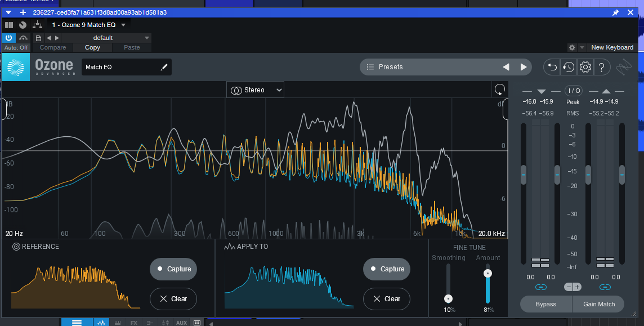The image size is (644, 326).
Task: Go to next Ozone preset arrow
Action: (524, 67)
